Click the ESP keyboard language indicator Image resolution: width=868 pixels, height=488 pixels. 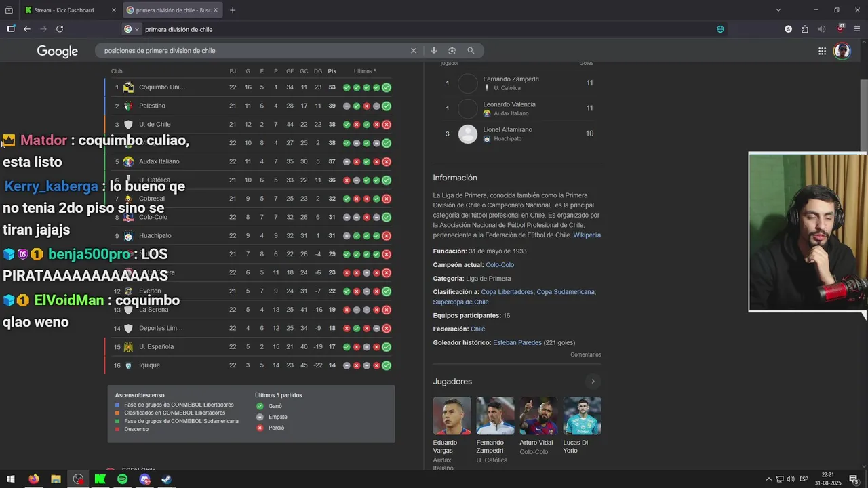804,479
